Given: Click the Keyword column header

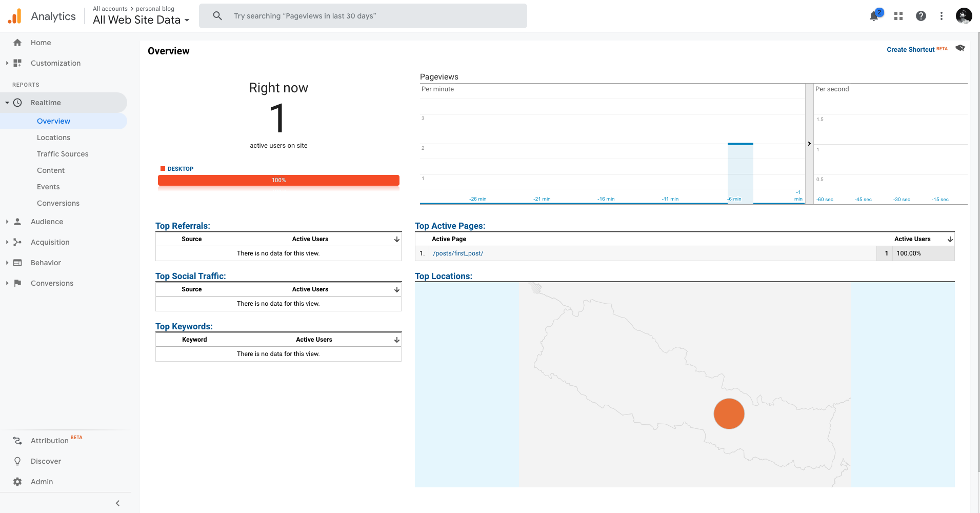Looking at the screenshot, I should (194, 340).
